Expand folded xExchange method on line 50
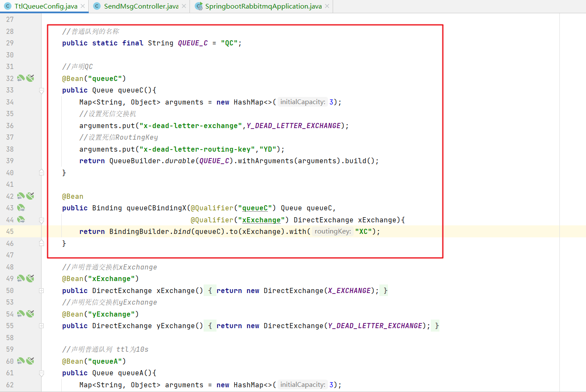The width and height of the screenshot is (586, 392). 42,290
